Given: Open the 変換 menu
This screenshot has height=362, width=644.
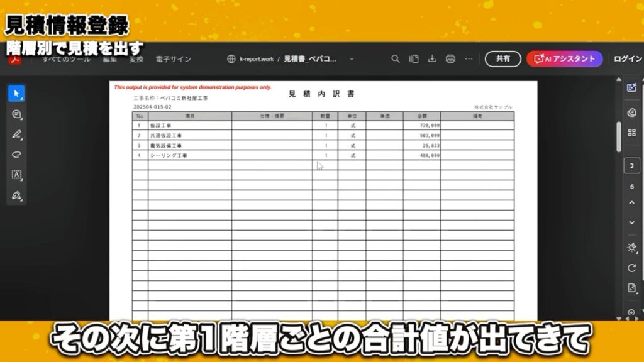Looking at the screenshot, I should coord(136,59).
